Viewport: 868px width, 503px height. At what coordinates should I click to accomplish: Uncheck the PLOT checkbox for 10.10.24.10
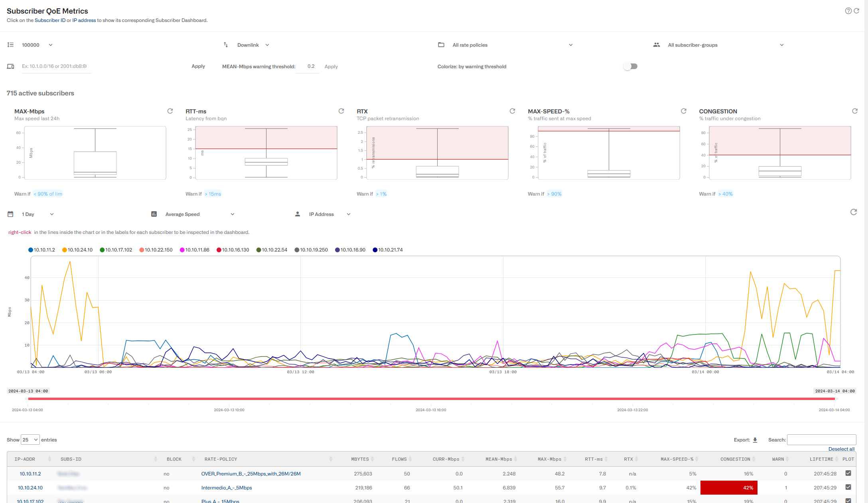tap(849, 487)
